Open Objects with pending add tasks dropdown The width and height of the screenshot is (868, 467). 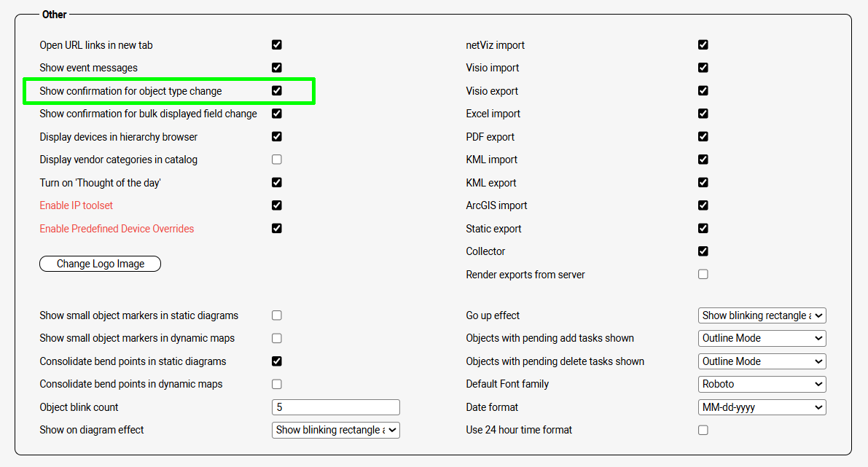[x=762, y=338]
